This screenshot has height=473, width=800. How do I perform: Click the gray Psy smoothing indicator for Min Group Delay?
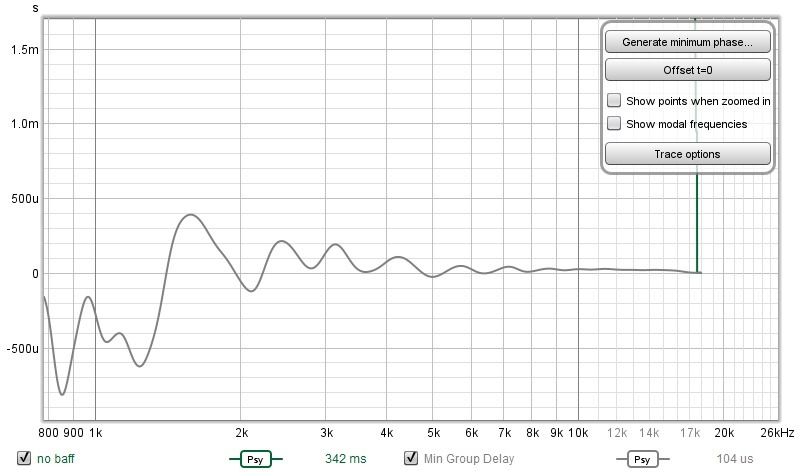(x=642, y=459)
